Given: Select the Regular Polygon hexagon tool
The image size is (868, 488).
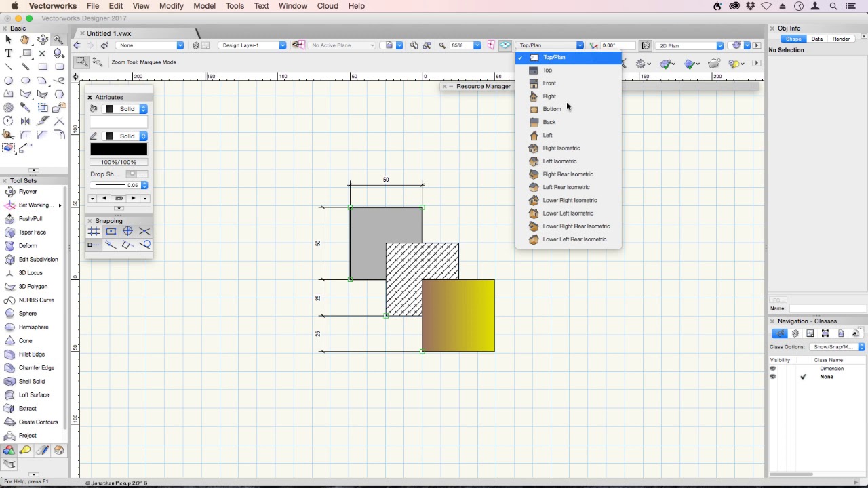Looking at the screenshot, I should [59, 94].
